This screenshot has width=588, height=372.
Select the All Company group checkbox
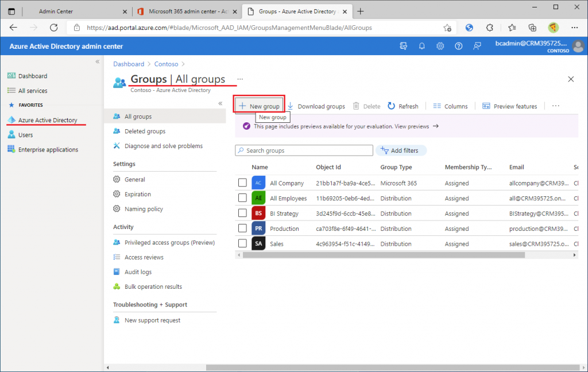(243, 183)
